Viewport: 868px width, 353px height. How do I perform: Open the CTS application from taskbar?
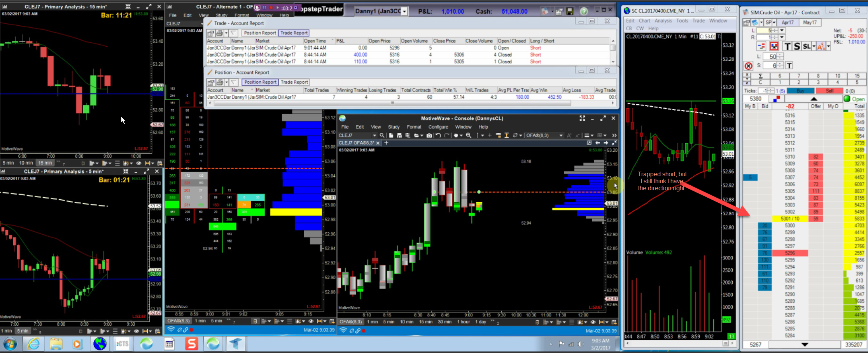pos(122,344)
